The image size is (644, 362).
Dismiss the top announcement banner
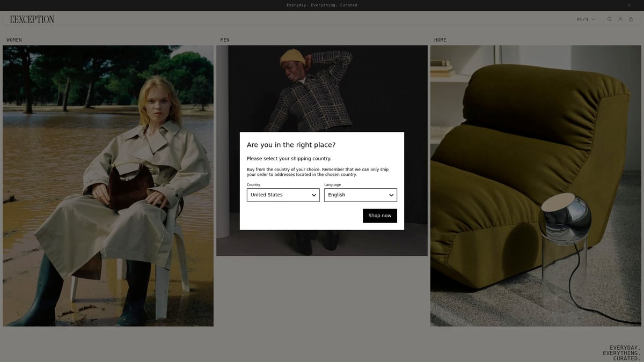pyautogui.click(x=630, y=5)
